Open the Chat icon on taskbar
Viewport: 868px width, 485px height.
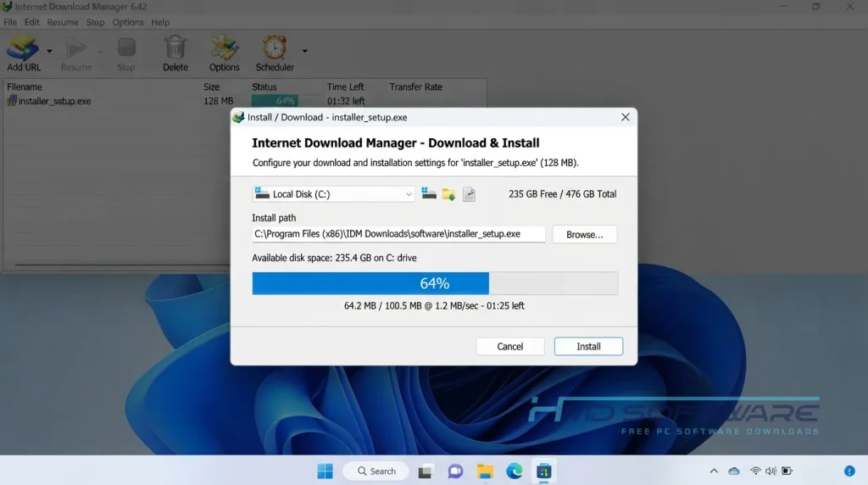tap(455, 471)
